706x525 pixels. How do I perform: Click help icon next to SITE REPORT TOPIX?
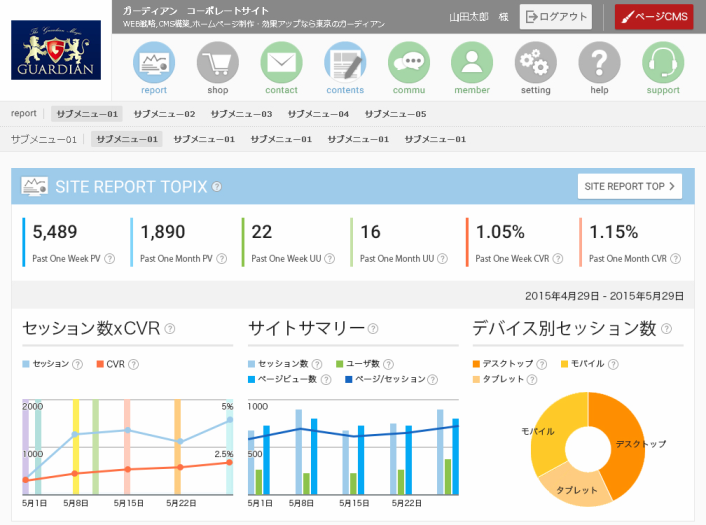coord(217,186)
